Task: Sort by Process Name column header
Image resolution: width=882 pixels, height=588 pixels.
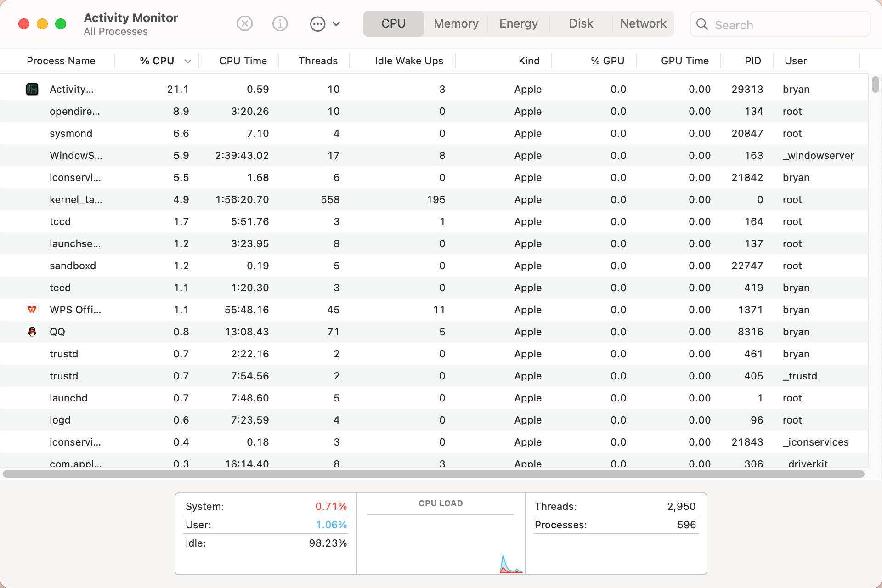Action: [x=61, y=61]
